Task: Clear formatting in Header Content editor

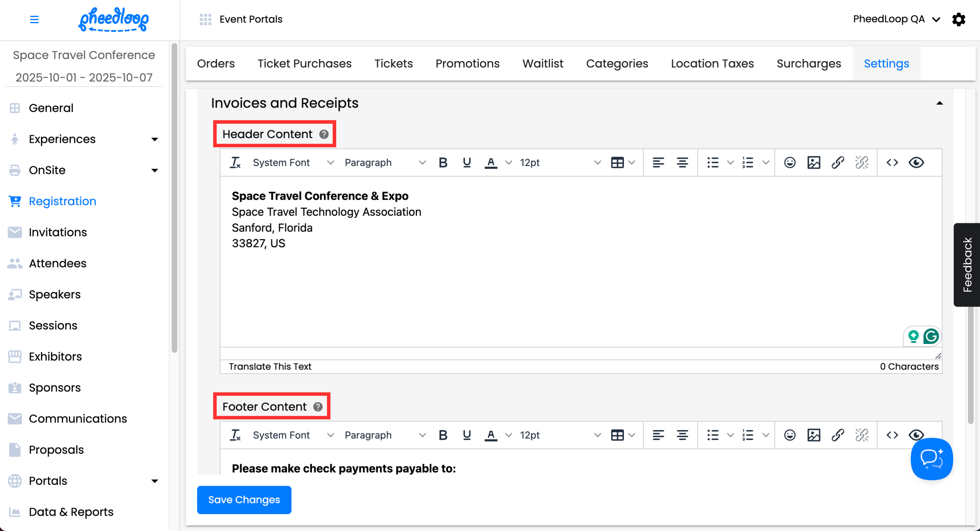Action: 235,163
